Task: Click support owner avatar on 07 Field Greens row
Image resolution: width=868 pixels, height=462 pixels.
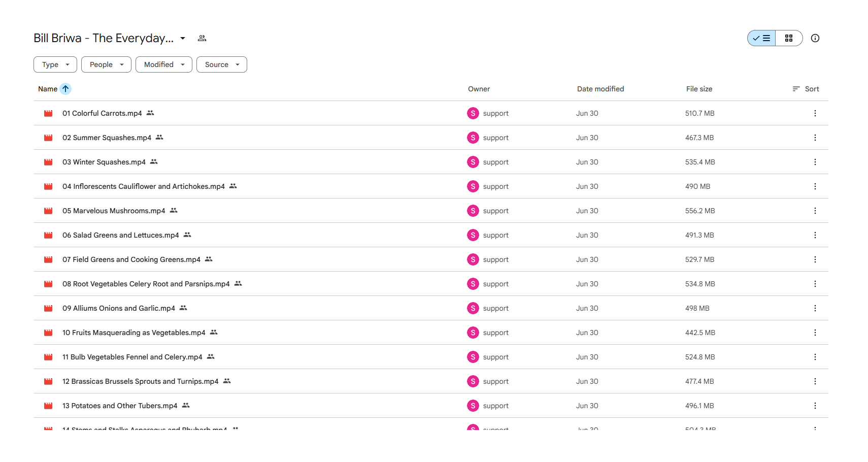Action: tap(473, 259)
